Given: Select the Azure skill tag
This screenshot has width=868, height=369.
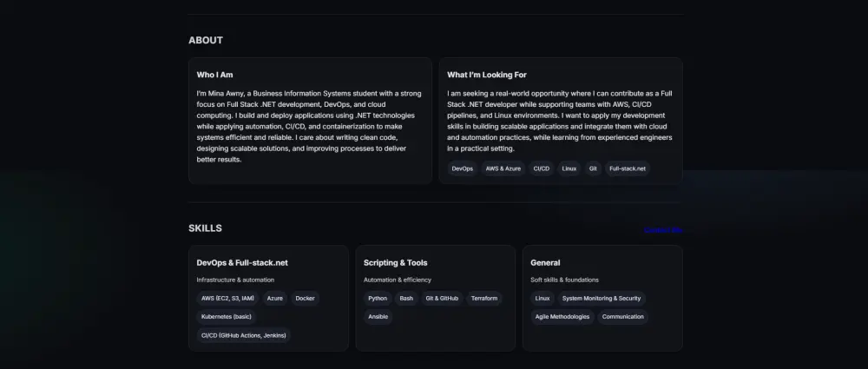Looking at the screenshot, I should (274, 298).
